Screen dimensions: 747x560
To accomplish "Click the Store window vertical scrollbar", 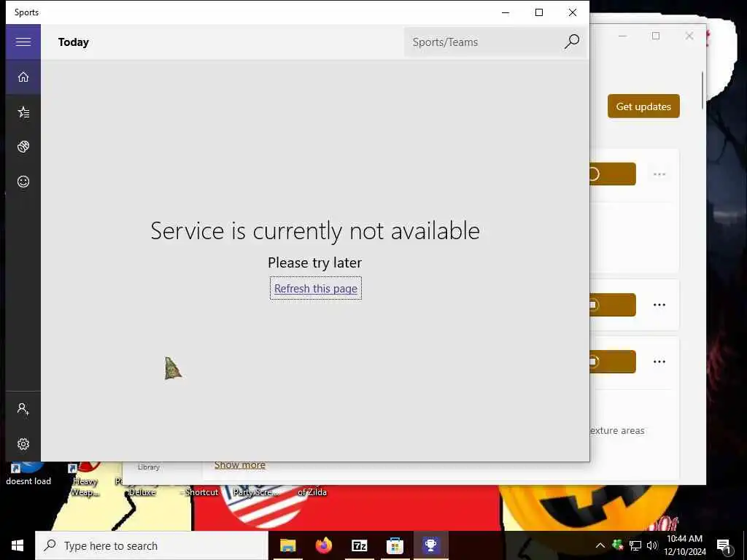I will click(x=703, y=90).
